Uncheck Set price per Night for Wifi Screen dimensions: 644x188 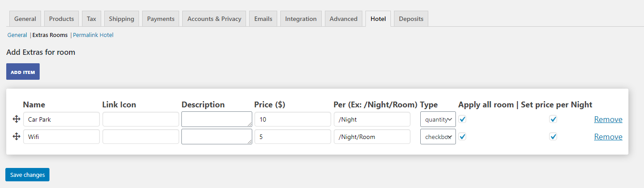[553, 137]
